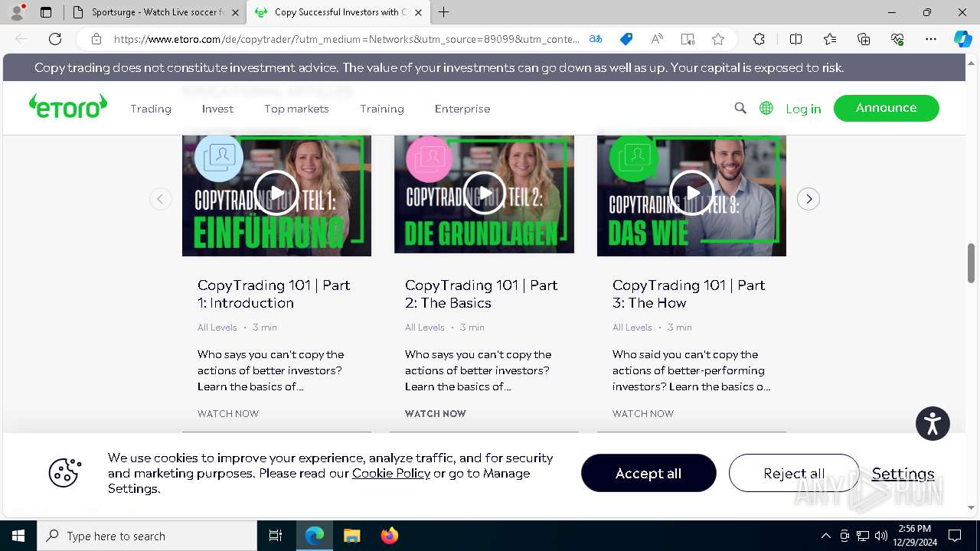Play the CopyTrading Part 3 Das Wie video
Screen dimensions: 980x551
point(691,193)
